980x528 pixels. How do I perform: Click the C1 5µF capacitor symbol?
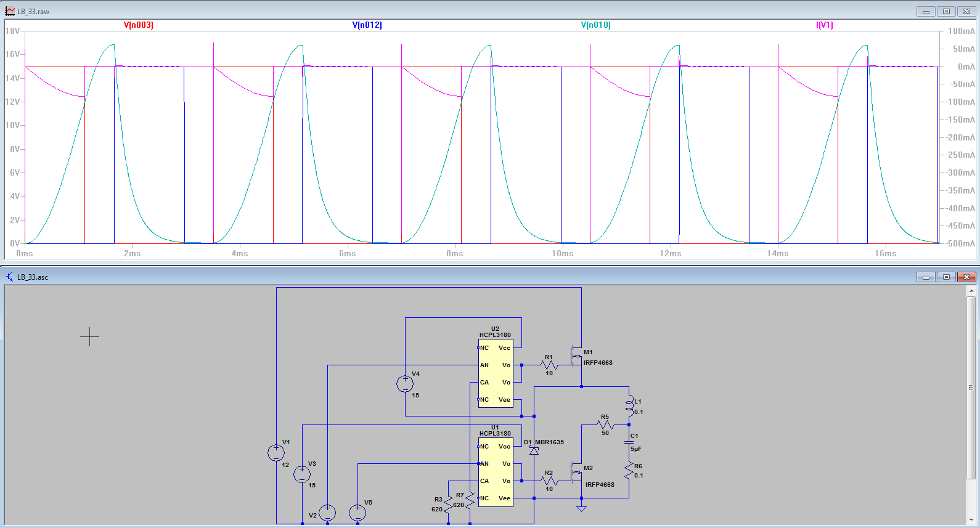(x=629, y=442)
